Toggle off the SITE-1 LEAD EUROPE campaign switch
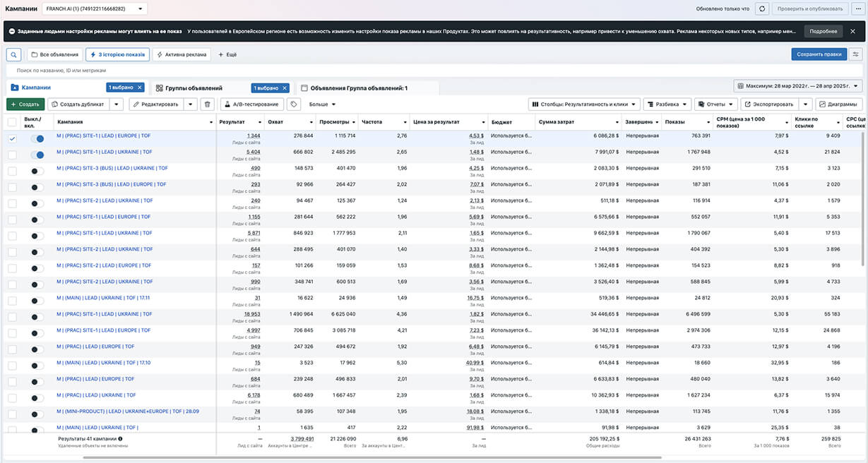Viewport: 868px width, 463px height. [x=37, y=139]
